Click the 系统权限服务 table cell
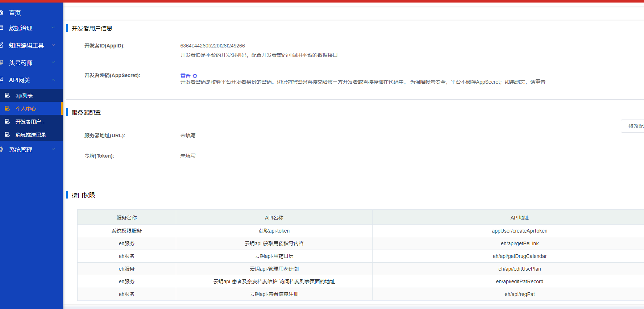 (126, 231)
